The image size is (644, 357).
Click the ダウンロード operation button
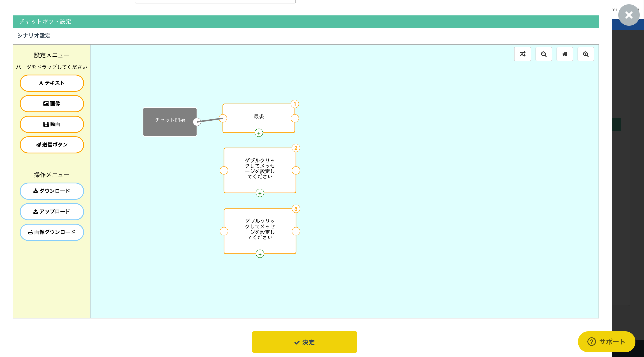coord(52,191)
